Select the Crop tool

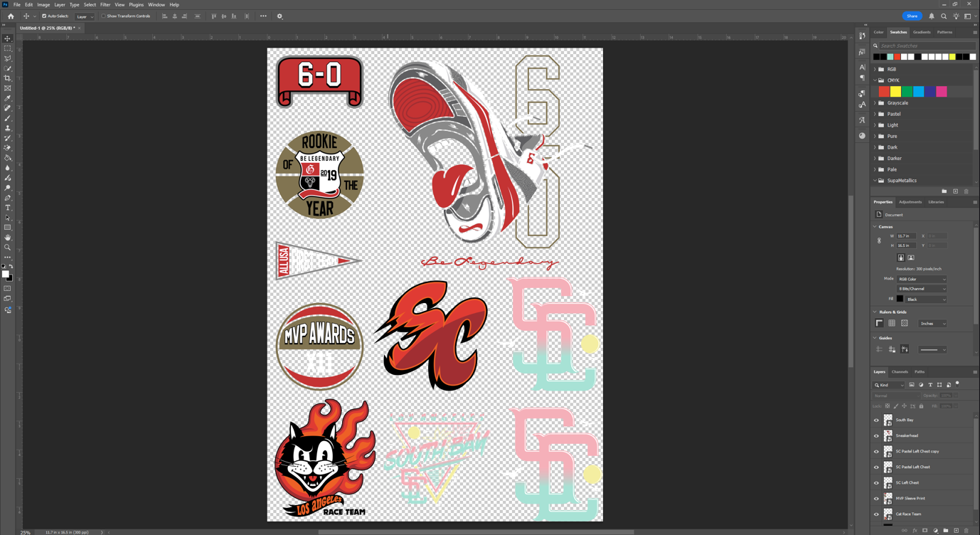point(8,78)
